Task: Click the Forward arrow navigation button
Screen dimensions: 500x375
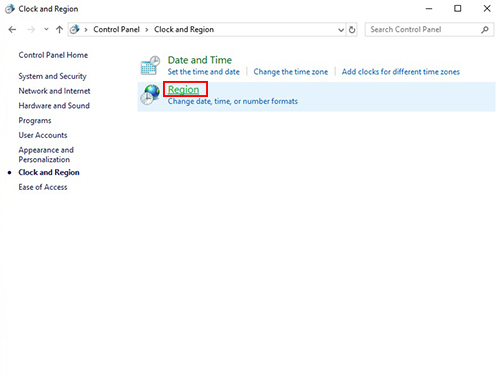Action: point(31,30)
